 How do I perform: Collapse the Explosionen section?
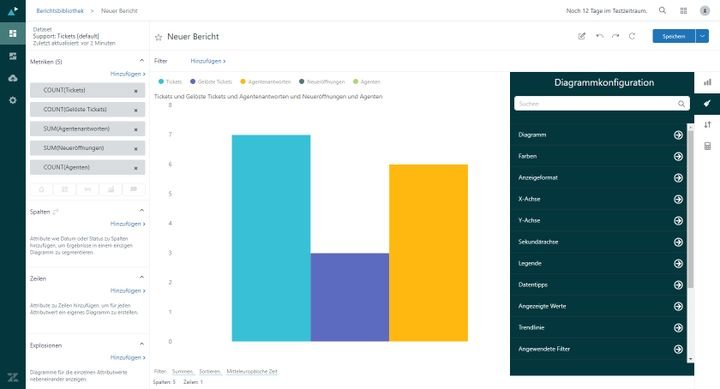[x=141, y=344]
